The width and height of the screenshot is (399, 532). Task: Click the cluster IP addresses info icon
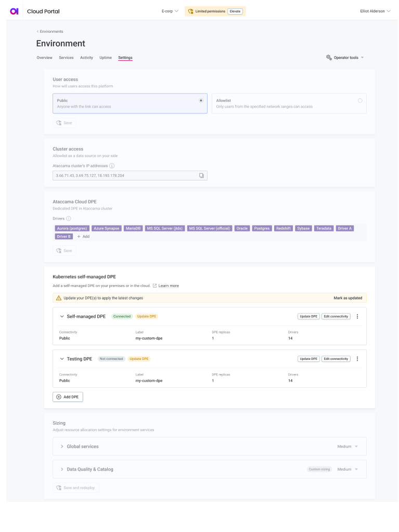[110, 165]
